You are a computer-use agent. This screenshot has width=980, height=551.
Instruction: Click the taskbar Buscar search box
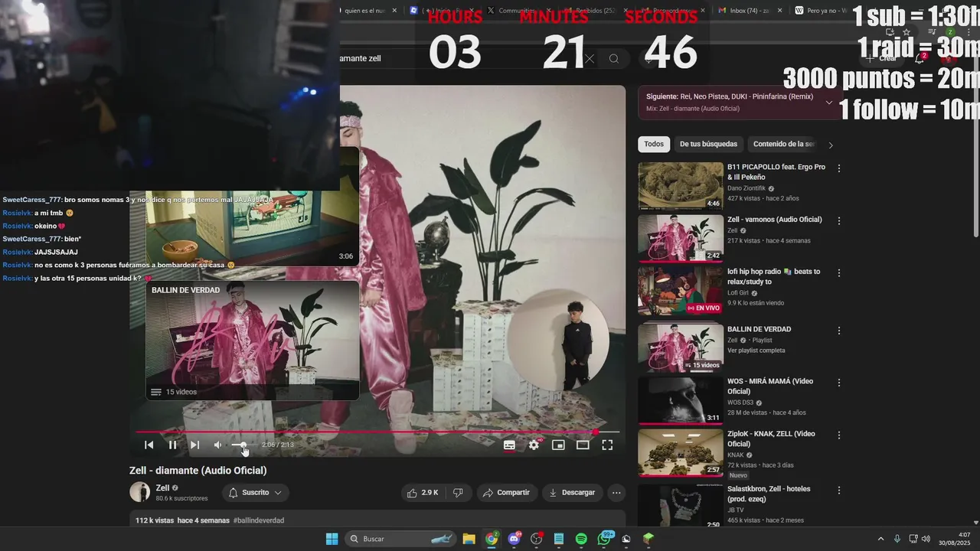(400, 539)
